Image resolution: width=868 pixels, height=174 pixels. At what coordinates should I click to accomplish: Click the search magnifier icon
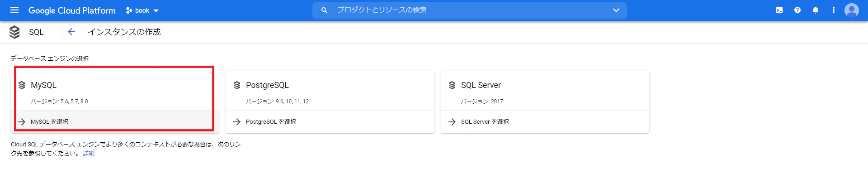coord(324,10)
